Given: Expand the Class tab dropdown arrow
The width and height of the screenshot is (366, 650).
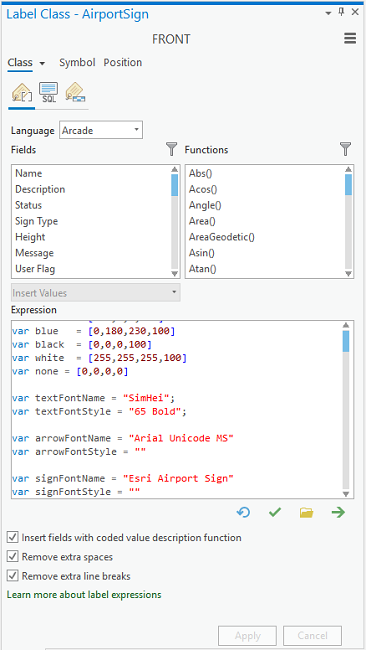Looking at the screenshot, I should click(42, 63).
